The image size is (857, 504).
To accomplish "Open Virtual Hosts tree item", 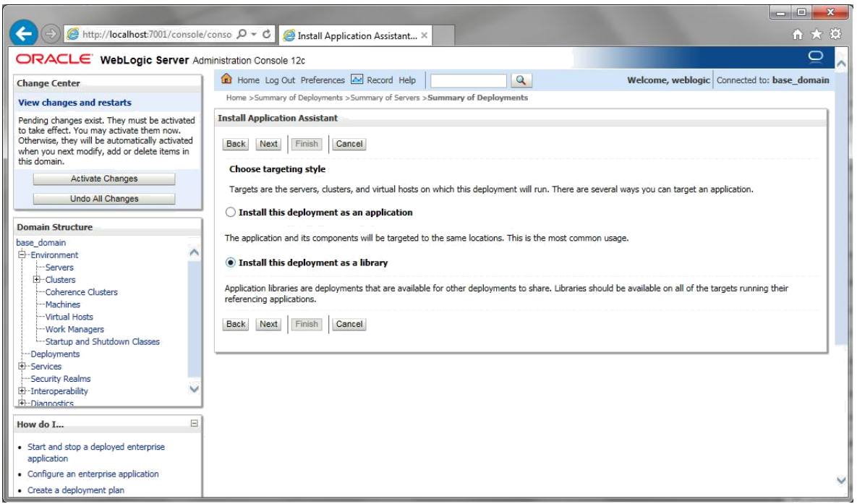I will (69, 317).
